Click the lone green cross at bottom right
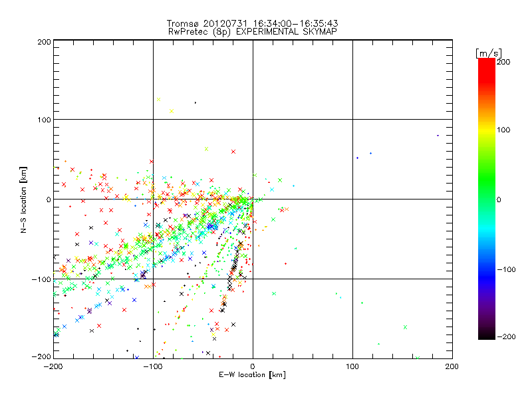Viewport: 532px width, 399px height. (x=405, y=327)
